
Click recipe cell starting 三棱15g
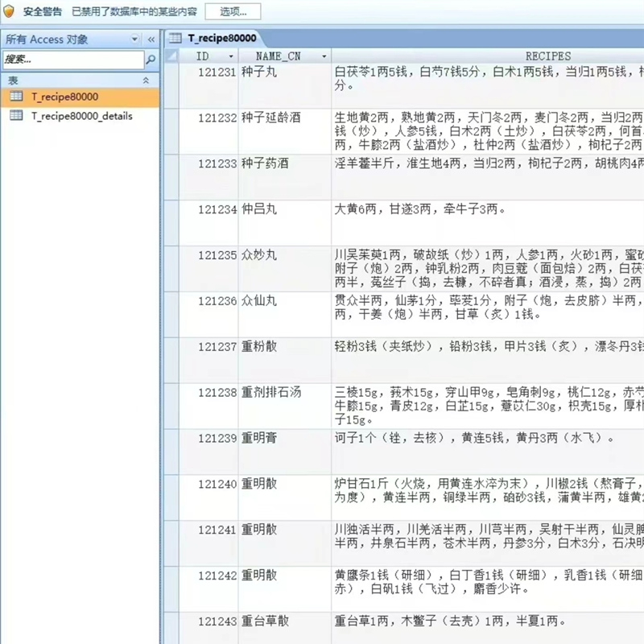pyautogui.click(x=488, y=407)
